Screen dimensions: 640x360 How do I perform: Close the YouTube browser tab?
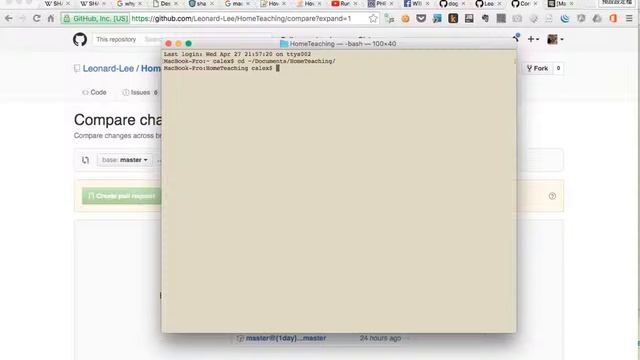pos(356,3)
